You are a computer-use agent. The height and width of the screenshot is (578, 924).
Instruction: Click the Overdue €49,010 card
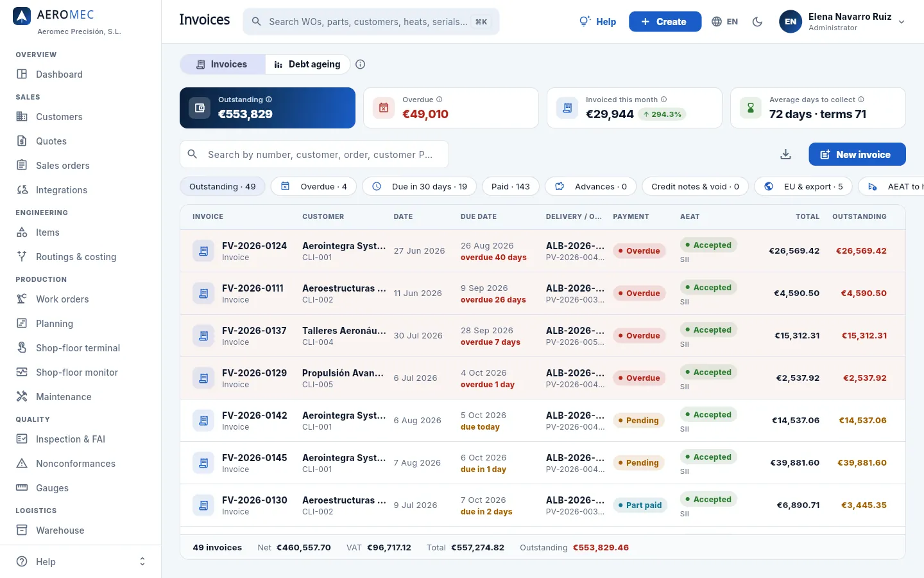(451, 108)
